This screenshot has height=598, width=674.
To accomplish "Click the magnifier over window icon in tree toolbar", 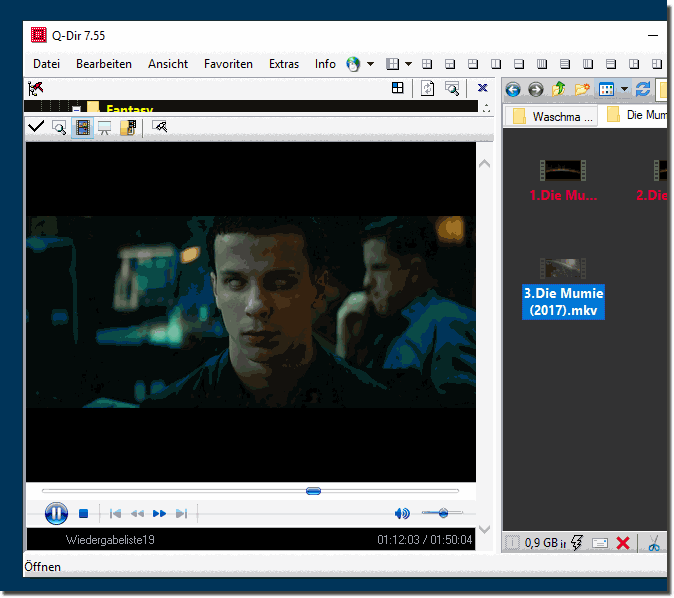I will point(452,88).
